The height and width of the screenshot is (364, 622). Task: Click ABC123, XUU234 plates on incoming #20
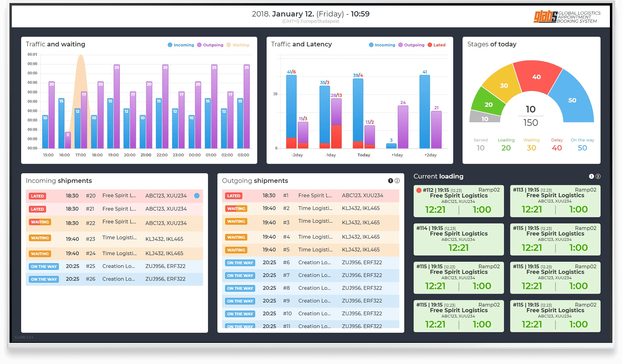coord(166,196)
